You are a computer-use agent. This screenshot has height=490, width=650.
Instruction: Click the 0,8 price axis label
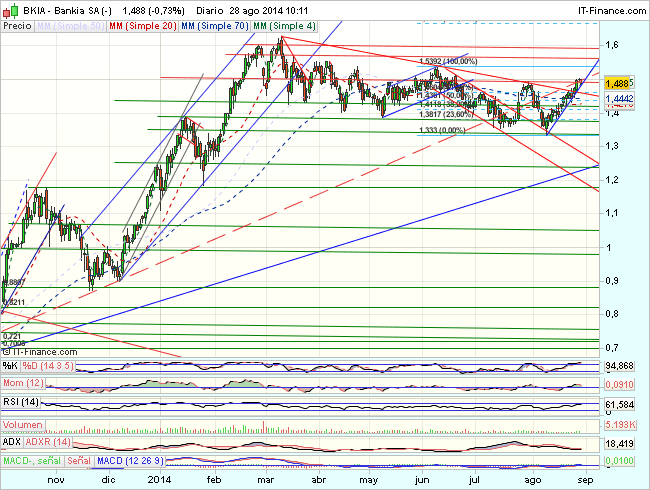pos(612,314)
